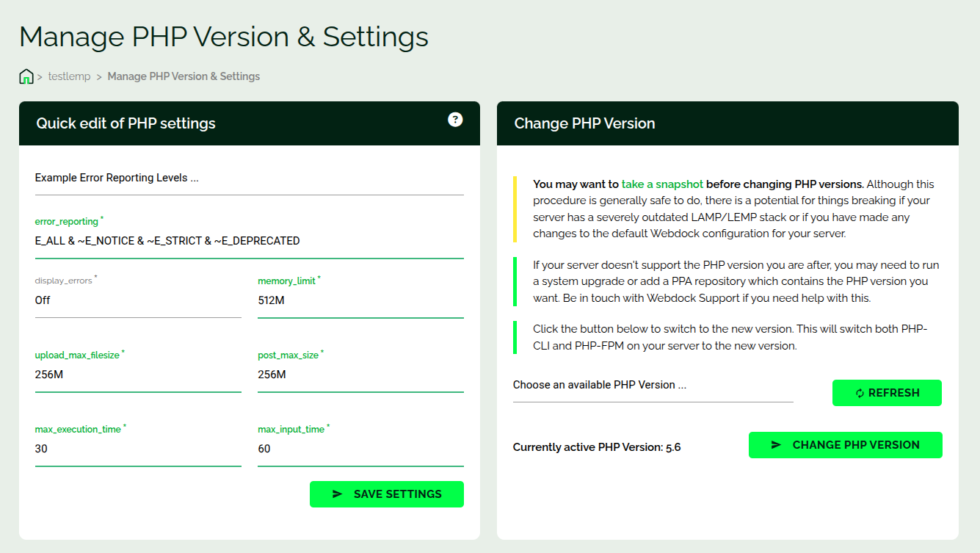
Task: Click the arrow icon on Change PHP Version
Action: pos(776,445)
